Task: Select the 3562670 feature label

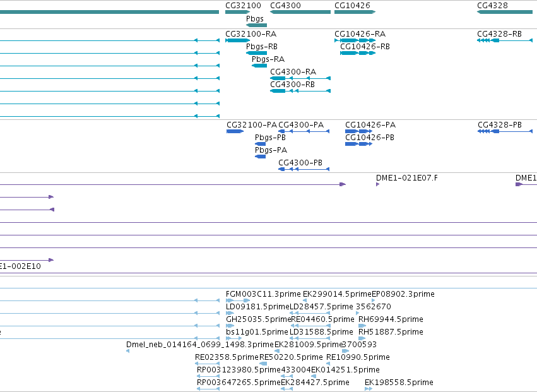Action: click(x=374, y=307)
